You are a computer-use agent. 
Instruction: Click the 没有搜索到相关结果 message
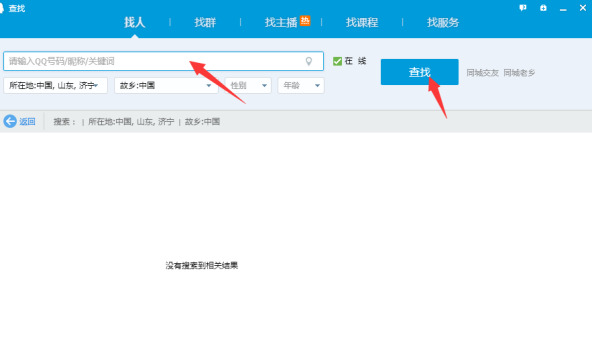pos(202,265)
